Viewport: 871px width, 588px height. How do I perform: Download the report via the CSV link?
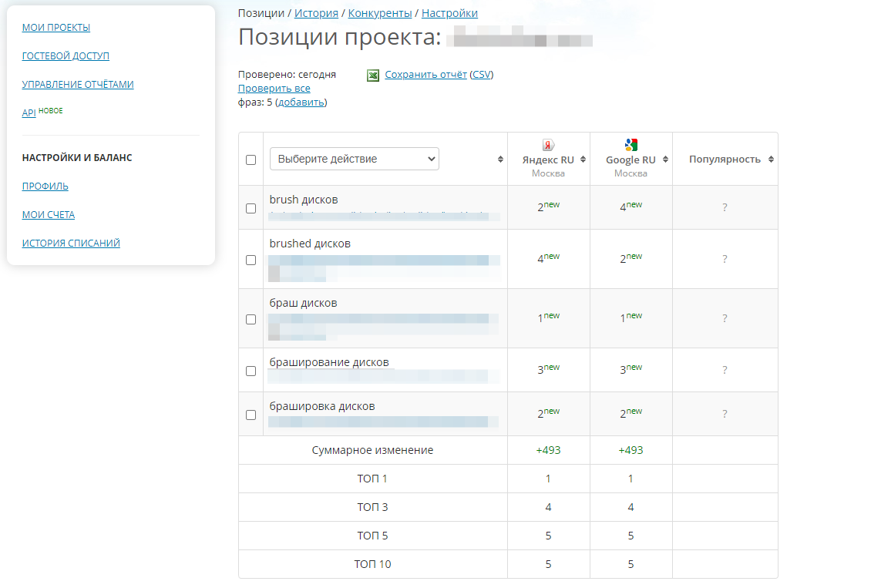coord(481,75)
